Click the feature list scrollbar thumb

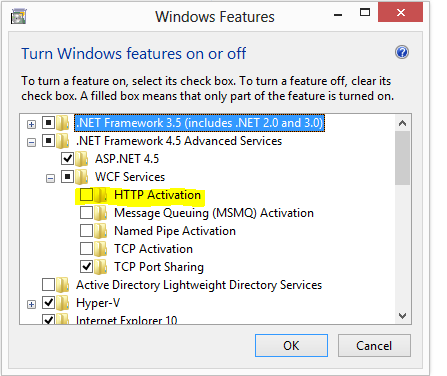pyautogui.click(x=402, y=158)
